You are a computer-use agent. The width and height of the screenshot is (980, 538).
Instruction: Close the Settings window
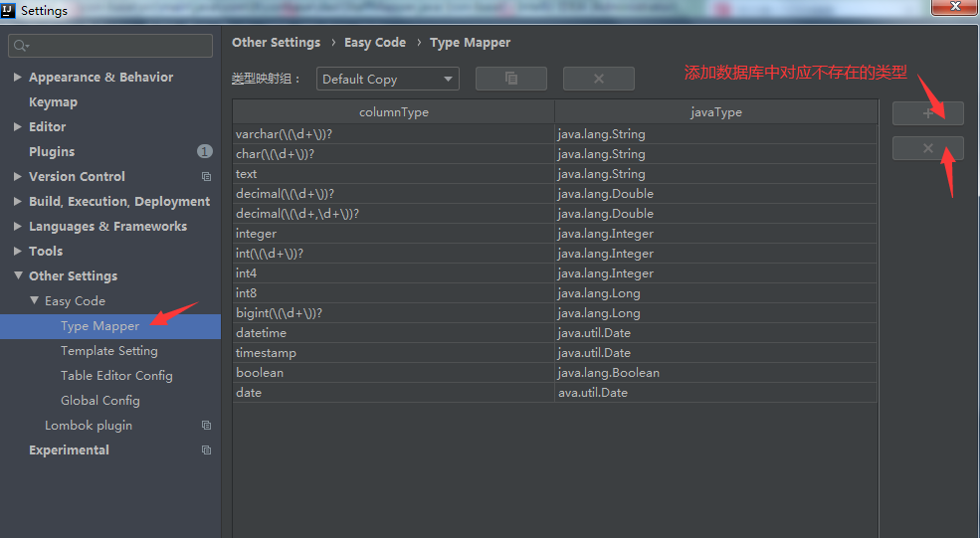(955, 7)
